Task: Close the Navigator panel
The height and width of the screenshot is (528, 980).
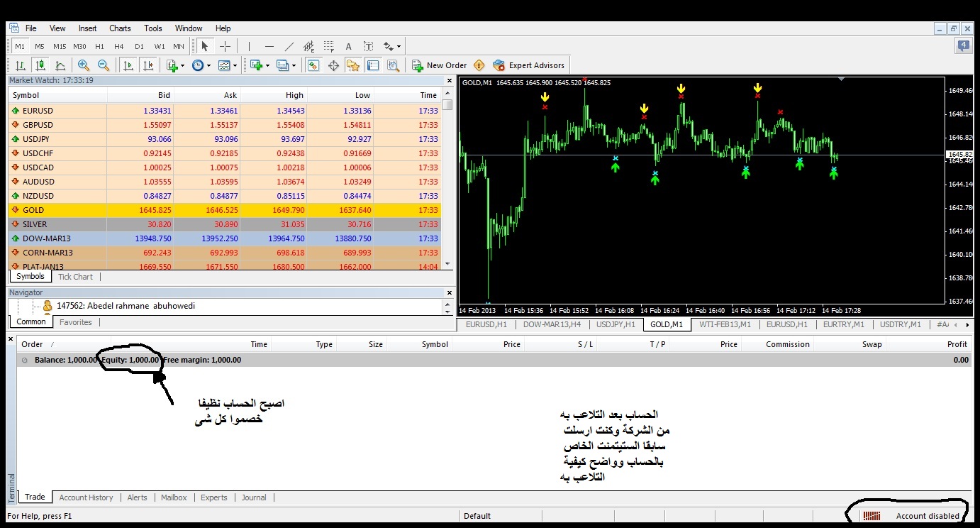Action: (x=448, y=292)
